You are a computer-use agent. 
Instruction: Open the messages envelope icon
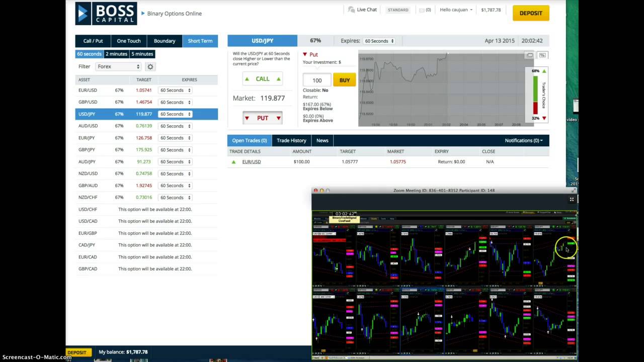[x=422, y=10]
